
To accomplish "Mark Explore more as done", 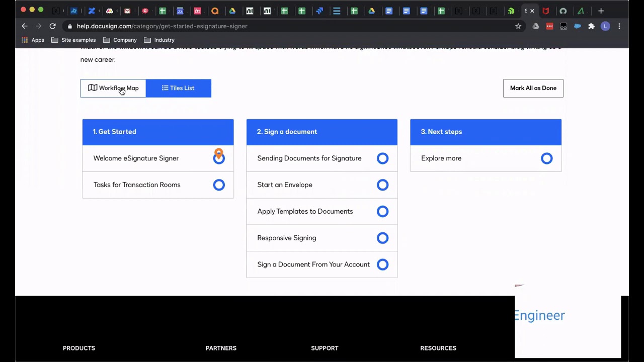I will pyautogui.click(x=547, y=158).
